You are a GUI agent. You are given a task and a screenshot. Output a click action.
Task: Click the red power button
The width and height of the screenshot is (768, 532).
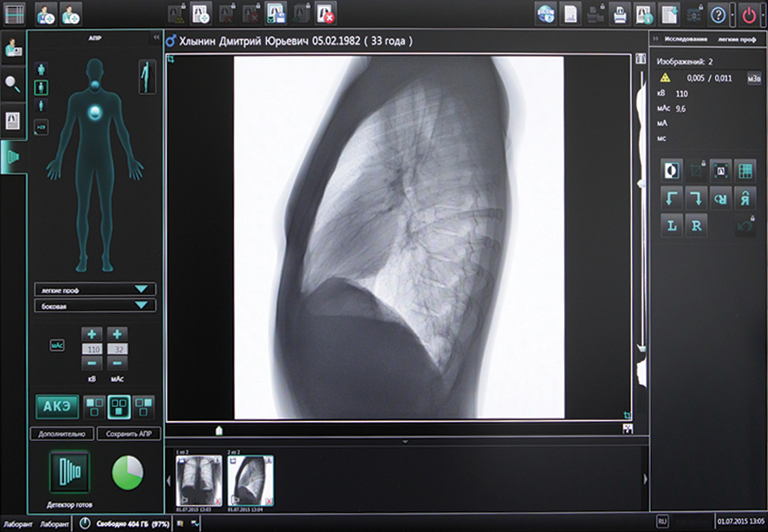coord(749,13)
